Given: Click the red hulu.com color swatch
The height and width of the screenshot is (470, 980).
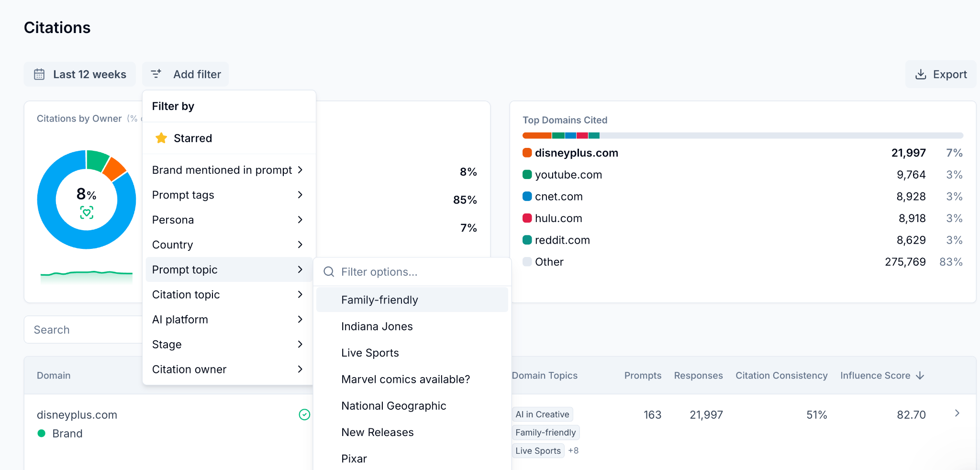Looking at the screenshot, I should pos(527,218).
